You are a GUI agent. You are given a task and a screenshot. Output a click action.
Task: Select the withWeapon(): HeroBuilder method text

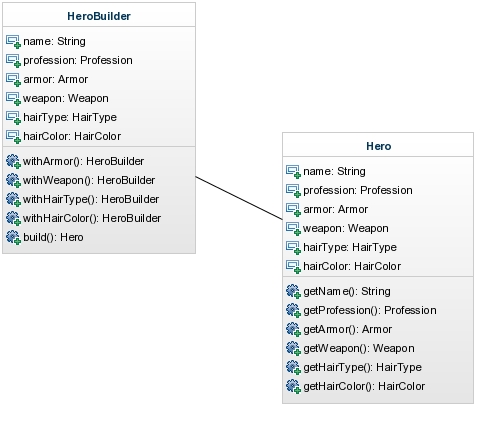89,180
